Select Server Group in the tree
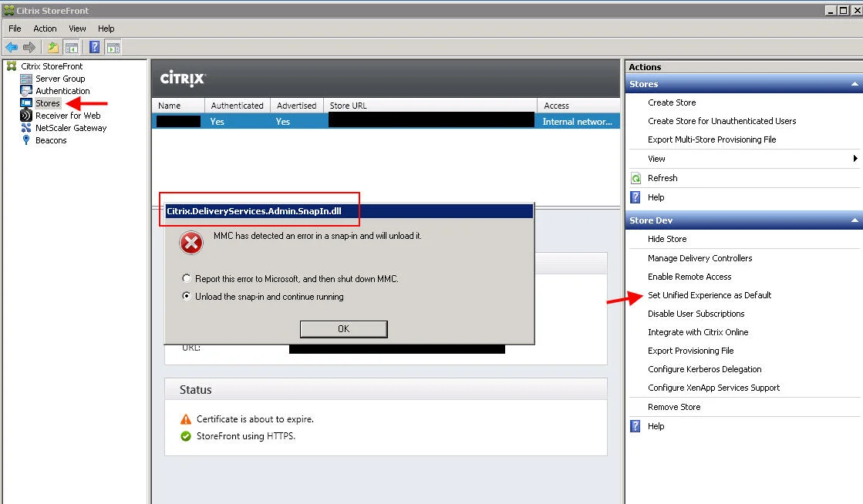The image size is (863, 504). (x=60, y=79)
